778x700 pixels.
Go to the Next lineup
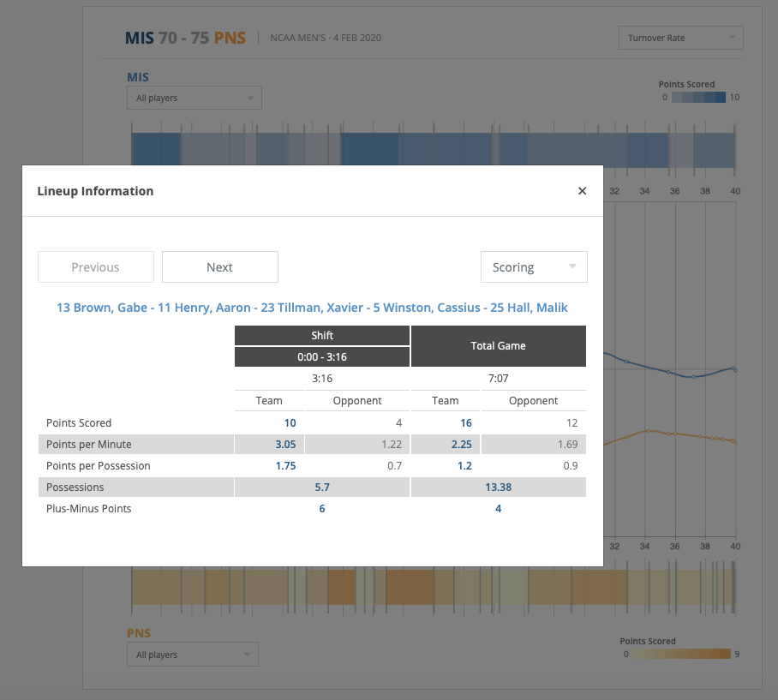[x=220, y=267]
